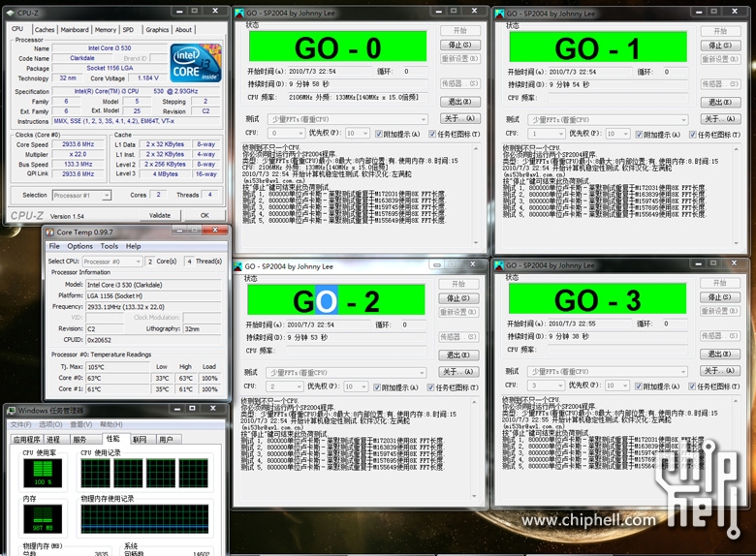Click the GO-0 SP2004 window title icon

(x=239, y=13)
